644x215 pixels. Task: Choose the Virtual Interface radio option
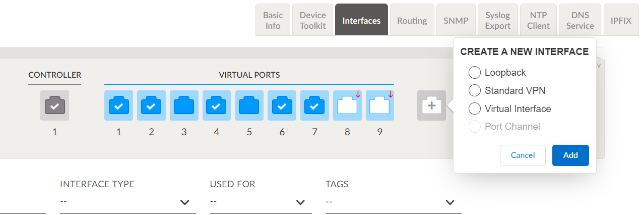point(475,109)
